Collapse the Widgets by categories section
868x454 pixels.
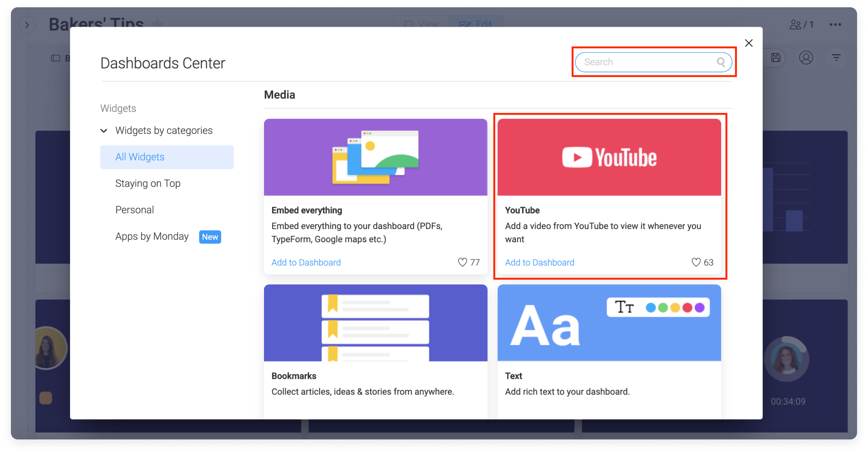coord(104,131)
